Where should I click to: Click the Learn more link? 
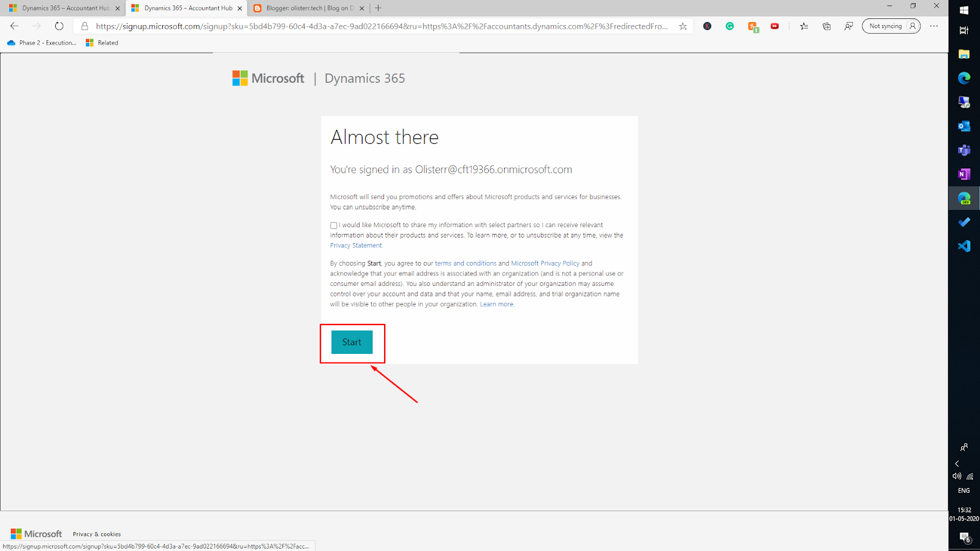coord(497,304)
